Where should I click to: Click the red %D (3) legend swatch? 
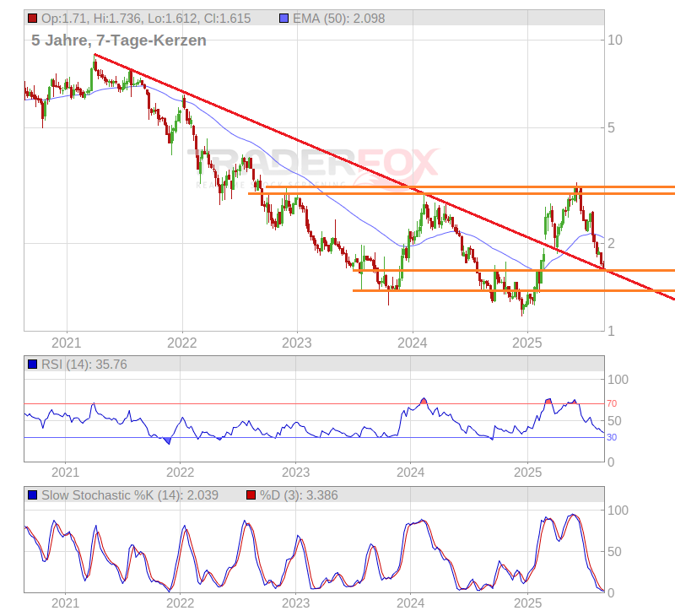pyautogui.click(x=251, y=495)
